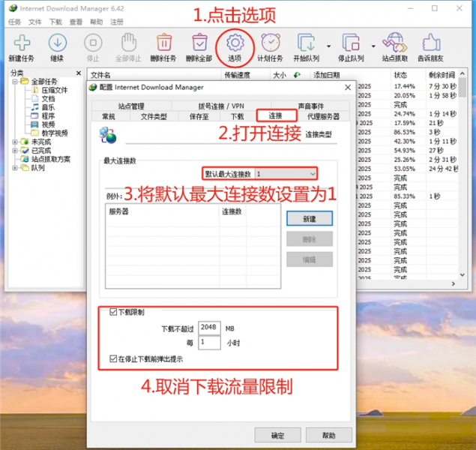Switch to the 文件类型 tab
476x450 pixels.
[154, 116]
